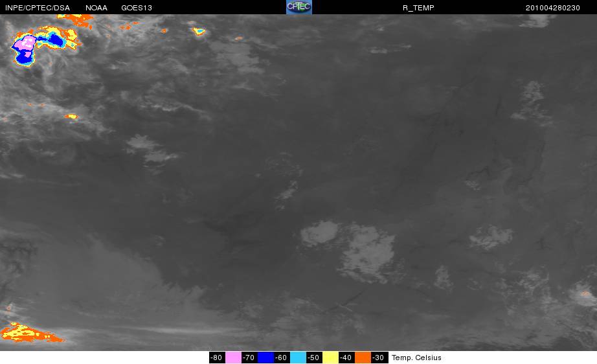Select the light blue -60 to -50 swatch
The image size is (597, 364).
tap(298, 358)
